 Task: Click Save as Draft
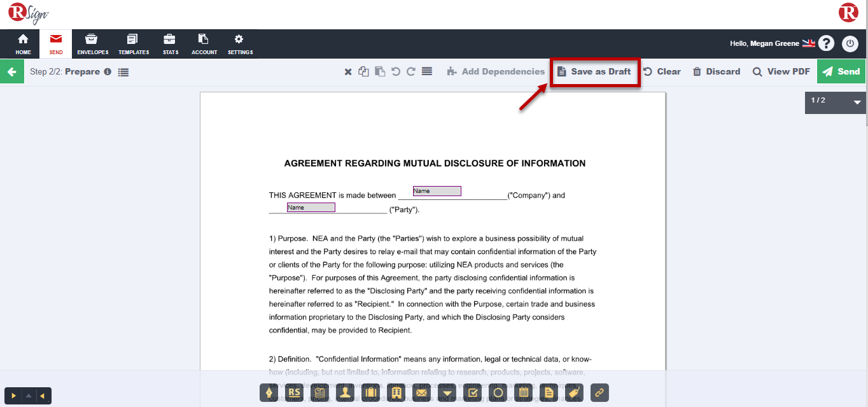(594, 72)
